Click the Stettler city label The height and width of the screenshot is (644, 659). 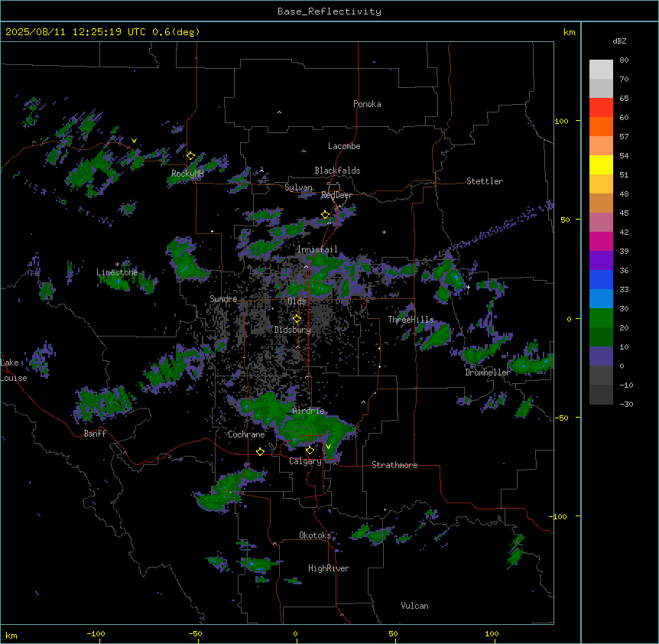pyautogui.click(x=485, y=181)
